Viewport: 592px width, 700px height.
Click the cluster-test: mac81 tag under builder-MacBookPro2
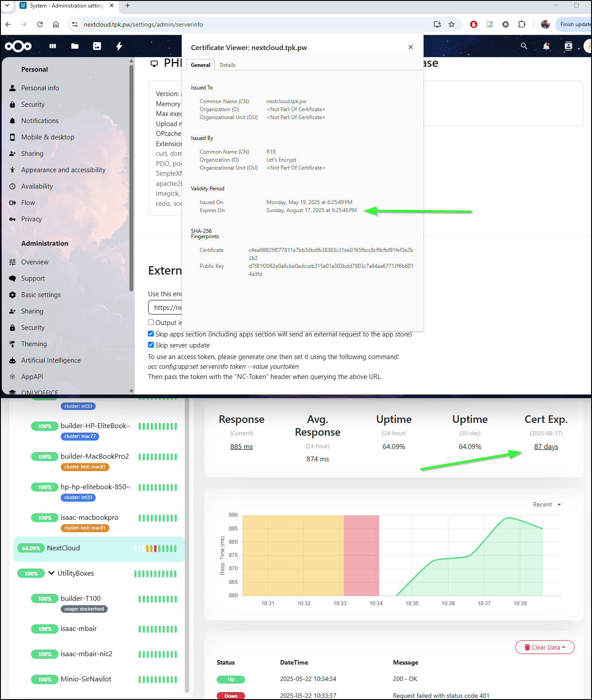(85, 467)
